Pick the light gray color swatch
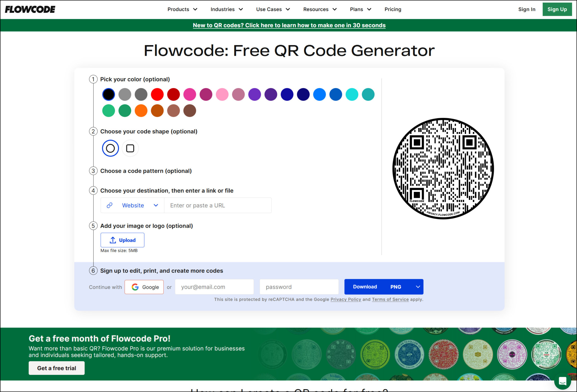Image resolution: width=577 pixels, height=392 pixels. (125, 94)
